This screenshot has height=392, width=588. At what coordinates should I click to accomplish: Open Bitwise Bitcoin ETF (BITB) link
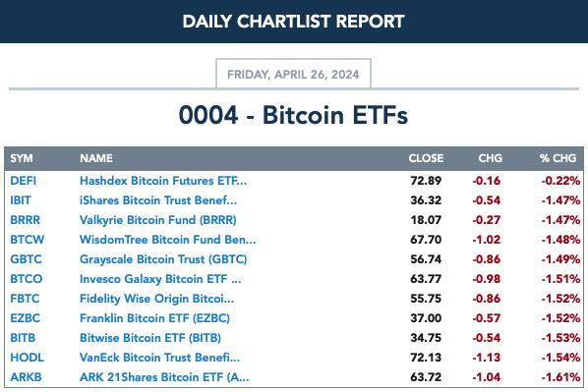[150, 338]
